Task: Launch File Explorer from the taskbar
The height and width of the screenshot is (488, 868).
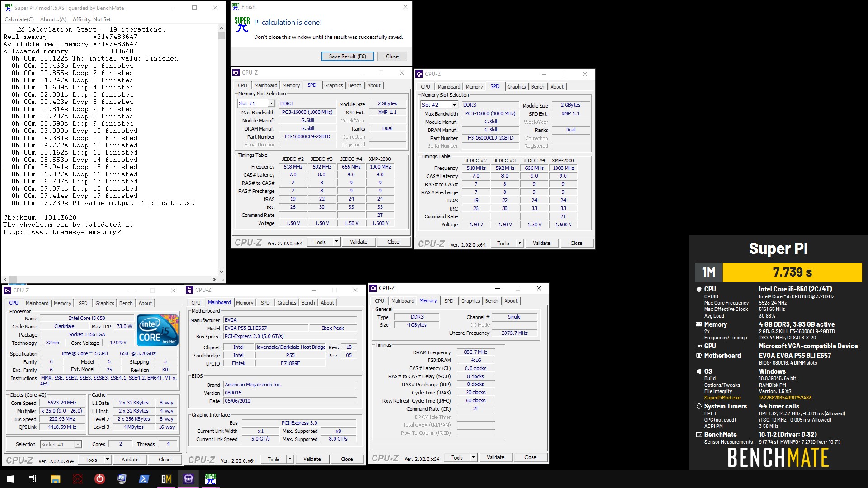Action: [55, 479]
